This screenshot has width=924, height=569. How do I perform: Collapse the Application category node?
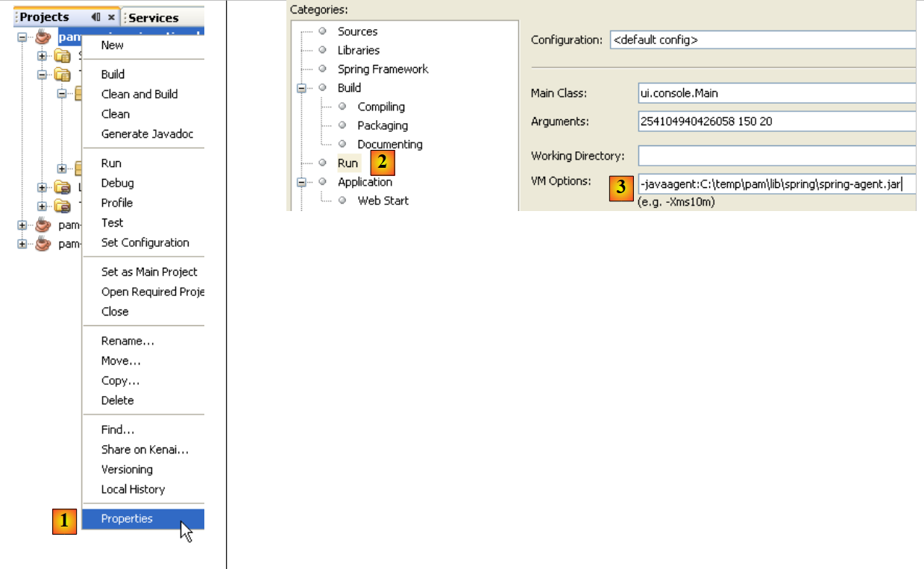pos(302,182)
